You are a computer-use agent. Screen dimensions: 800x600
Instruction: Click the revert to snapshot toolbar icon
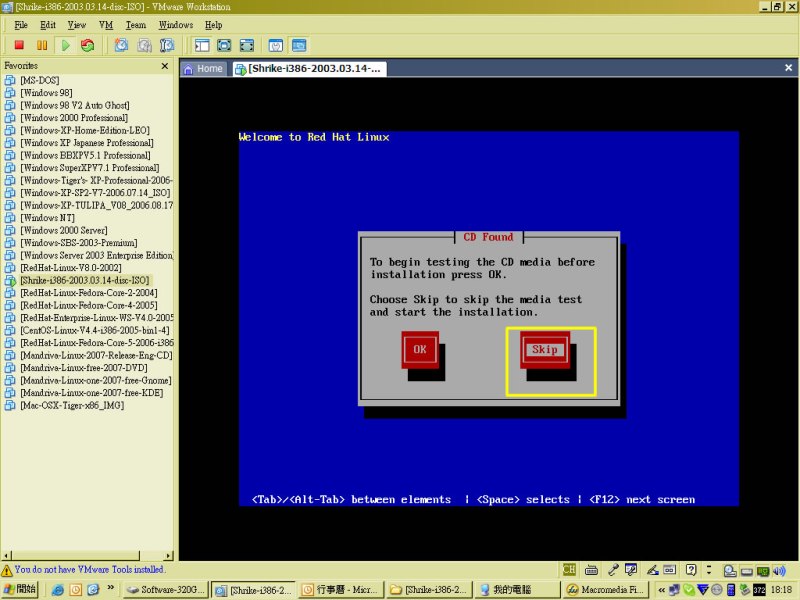144,45
